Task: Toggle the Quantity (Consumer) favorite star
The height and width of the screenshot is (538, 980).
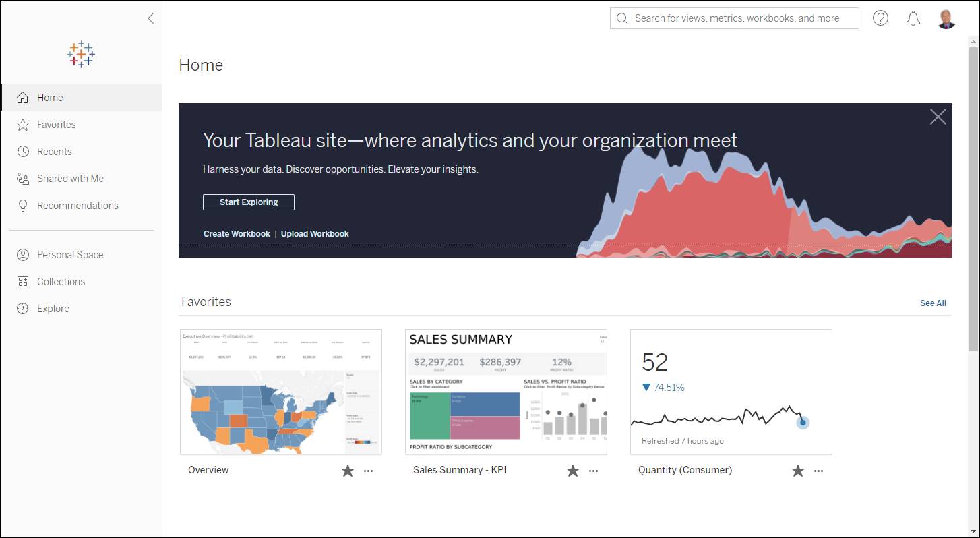Action: click(798, 471)
